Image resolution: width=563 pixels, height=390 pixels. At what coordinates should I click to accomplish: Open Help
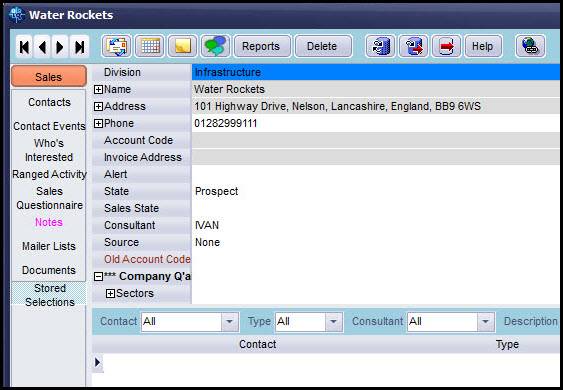483,46
